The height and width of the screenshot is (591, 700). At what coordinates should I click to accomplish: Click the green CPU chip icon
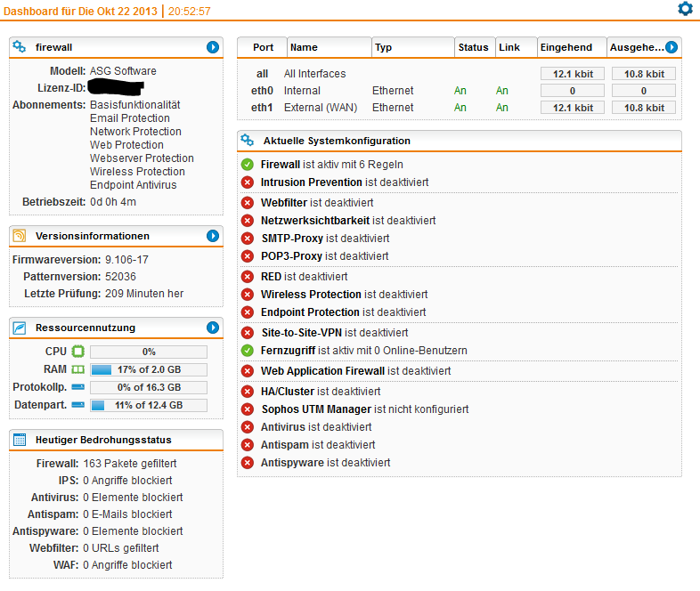pyautogui.click(x=77, y=352)
